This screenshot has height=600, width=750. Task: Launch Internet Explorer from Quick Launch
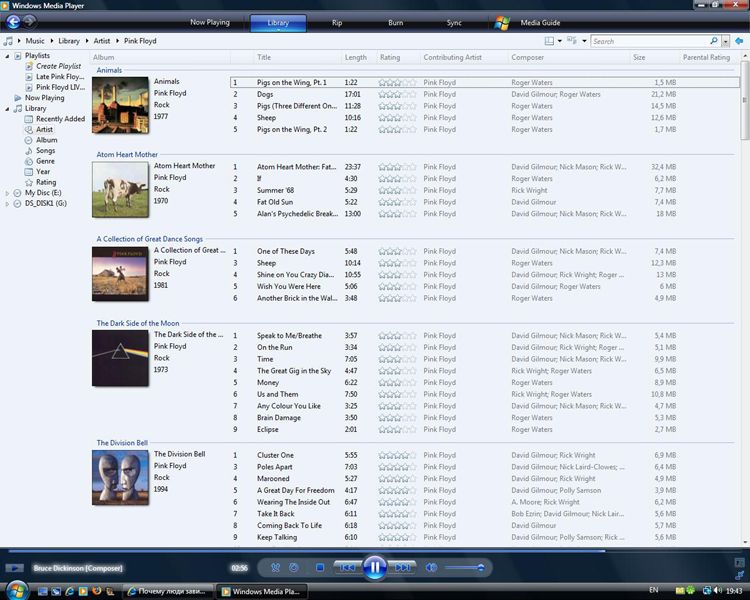tap(69, 591)
